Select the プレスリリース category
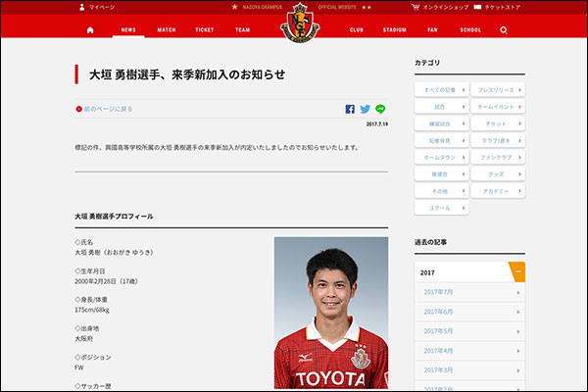Viewport: 588px width, 392px height. (498, 90)
